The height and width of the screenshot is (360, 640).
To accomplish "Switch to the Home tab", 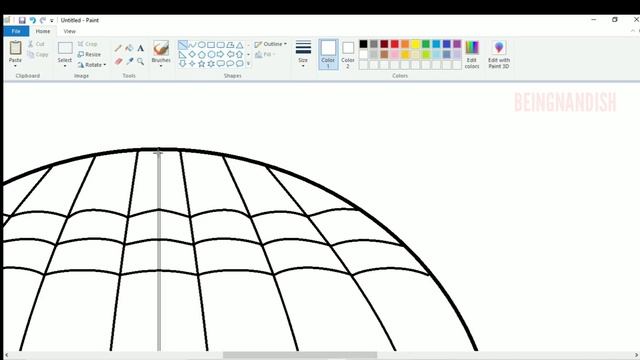I will 43,31.
